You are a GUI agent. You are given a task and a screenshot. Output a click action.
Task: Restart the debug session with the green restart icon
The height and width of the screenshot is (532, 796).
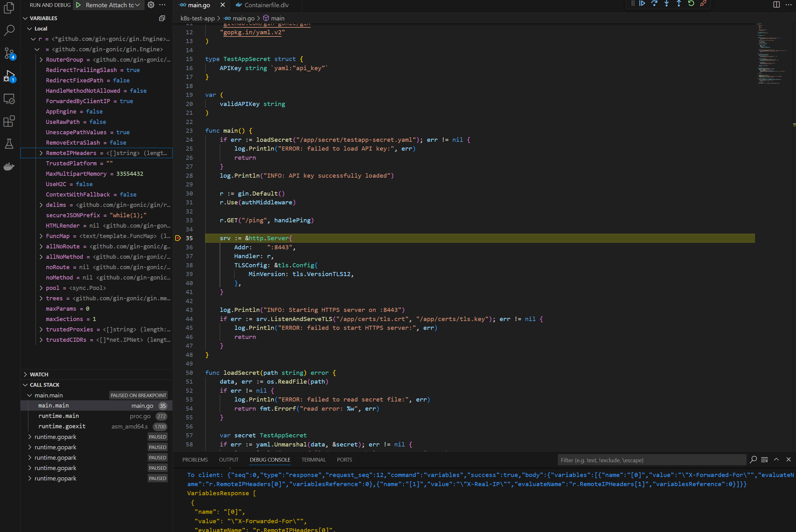tap(691, 3)
